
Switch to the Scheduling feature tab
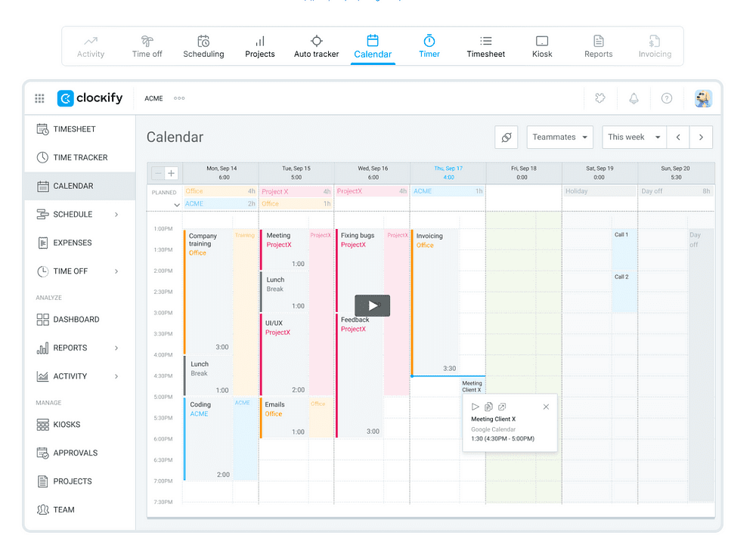(x=203, y=47)
